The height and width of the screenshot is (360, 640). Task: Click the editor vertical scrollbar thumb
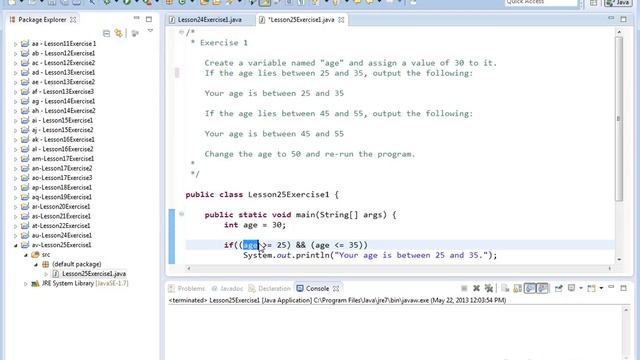tap(619, 118)
